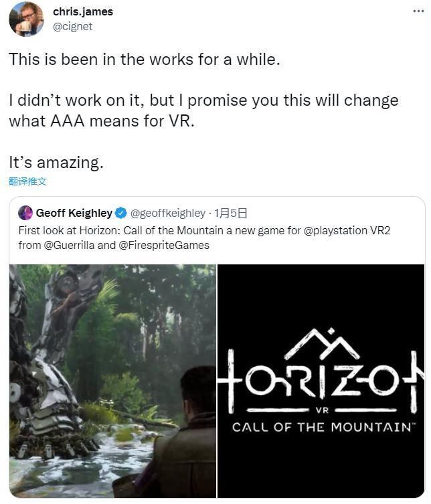Viewport: 431px width, 504px height.
Task: Open the @FirespriteGames mention
Action: coord(165,245)
